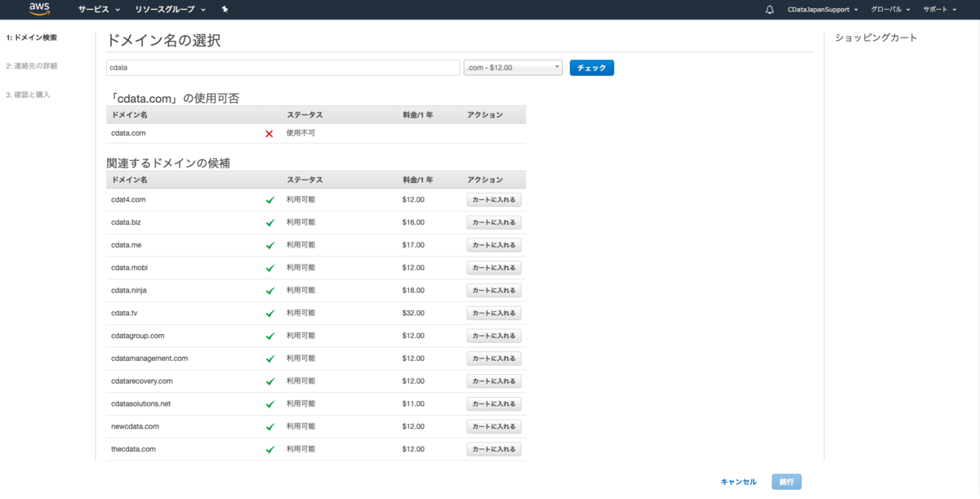This screenshot has height=499, width=980.
Task: Add cdatamanagement.com to cart
Action: 494,359
